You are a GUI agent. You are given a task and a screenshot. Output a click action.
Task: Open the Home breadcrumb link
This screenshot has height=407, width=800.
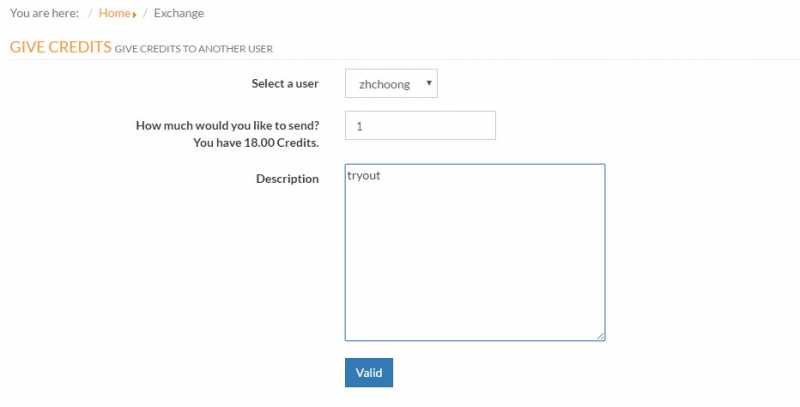(114, 13)
